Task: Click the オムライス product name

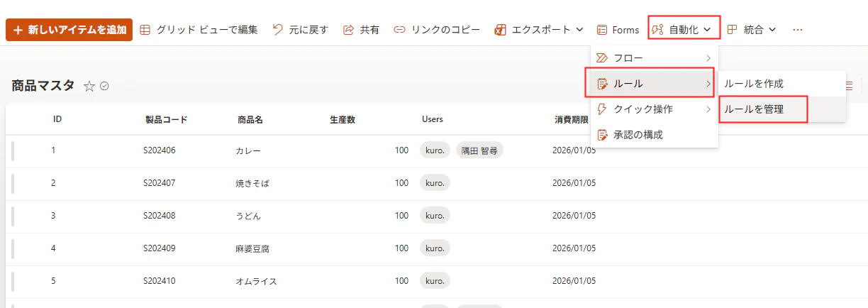Action: coord(256,281)
